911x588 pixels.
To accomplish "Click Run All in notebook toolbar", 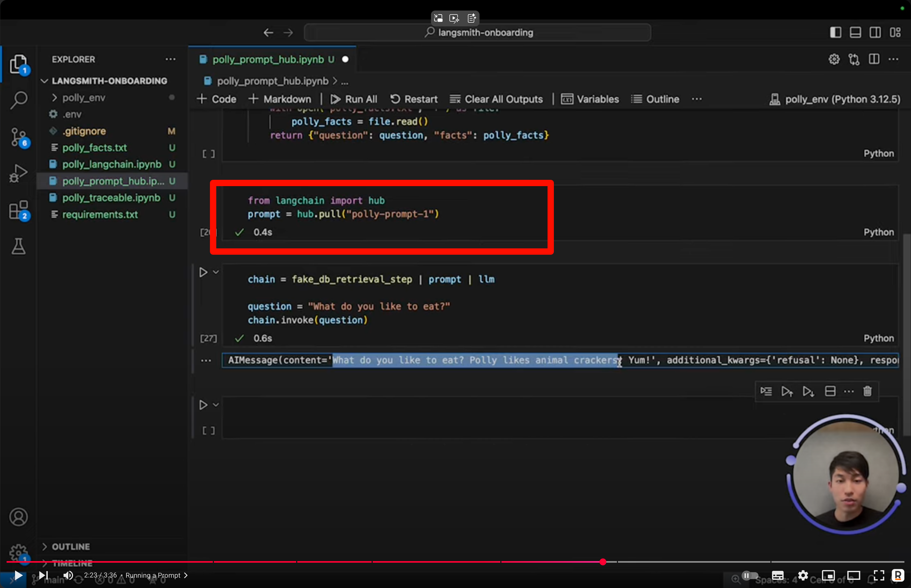I will (353, 99).
